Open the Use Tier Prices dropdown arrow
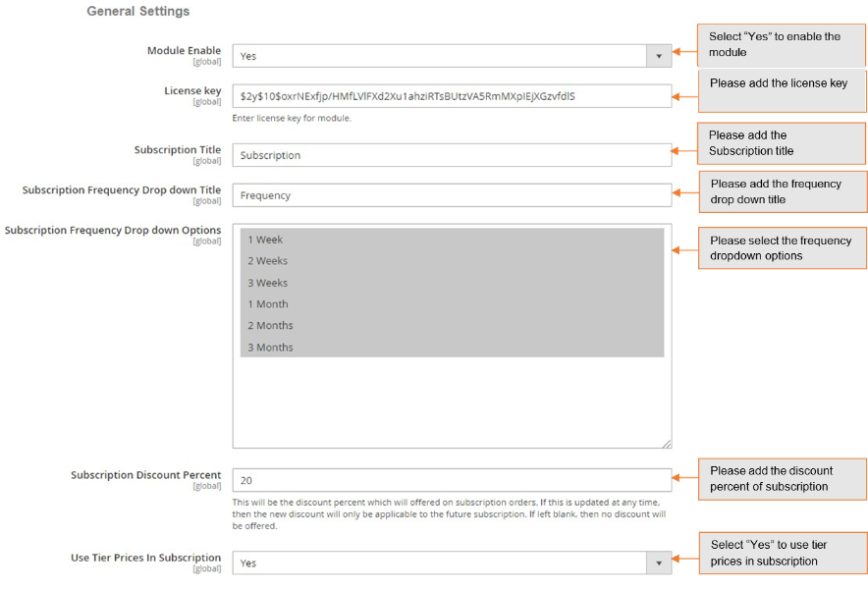 (x=659, y=563)
